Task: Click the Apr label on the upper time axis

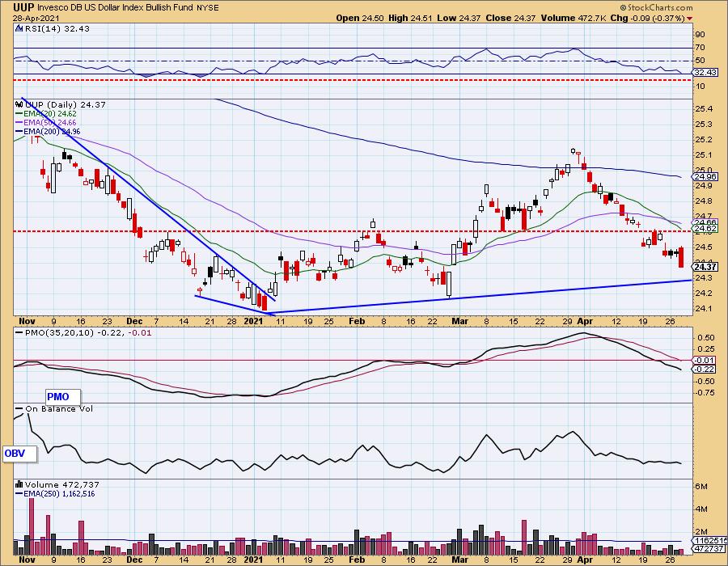Action: pyautogui.click(x=585, y=320)
